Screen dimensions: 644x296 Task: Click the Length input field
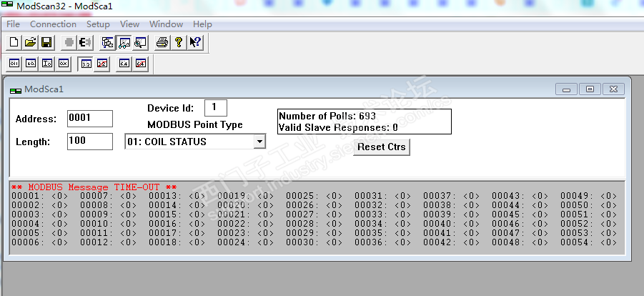90,142
